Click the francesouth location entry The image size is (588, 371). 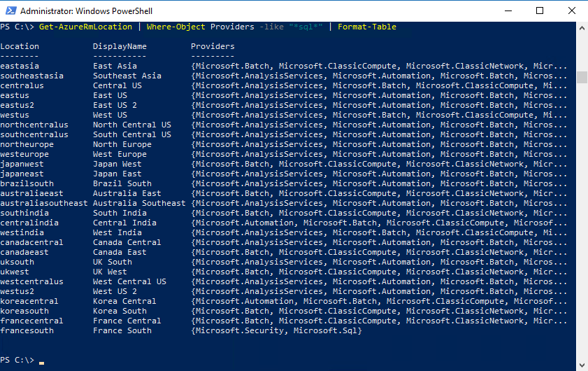(x=27, y=330)
